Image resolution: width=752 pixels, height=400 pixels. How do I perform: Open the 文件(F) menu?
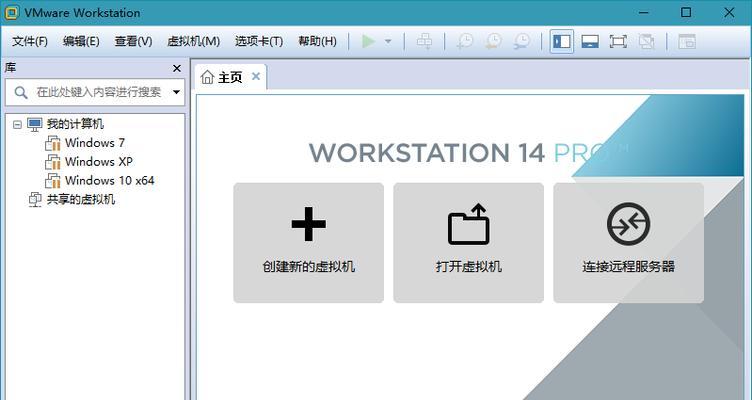click(30, 41)
